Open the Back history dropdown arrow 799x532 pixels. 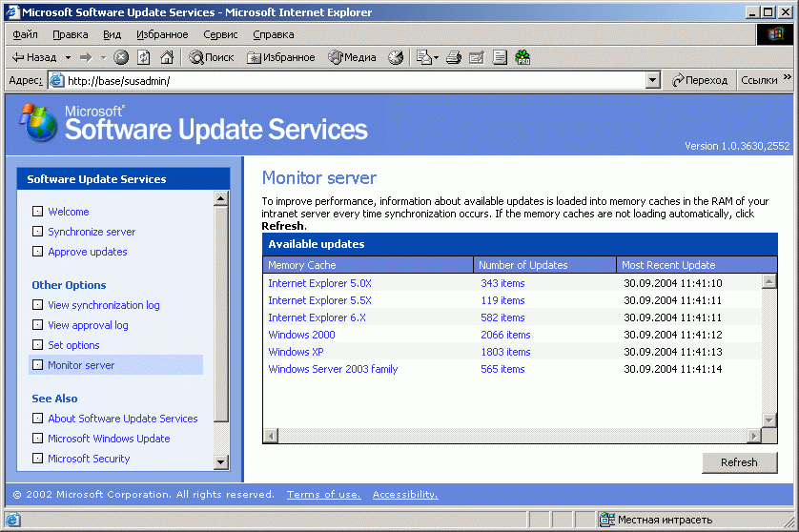click(68, 57)
